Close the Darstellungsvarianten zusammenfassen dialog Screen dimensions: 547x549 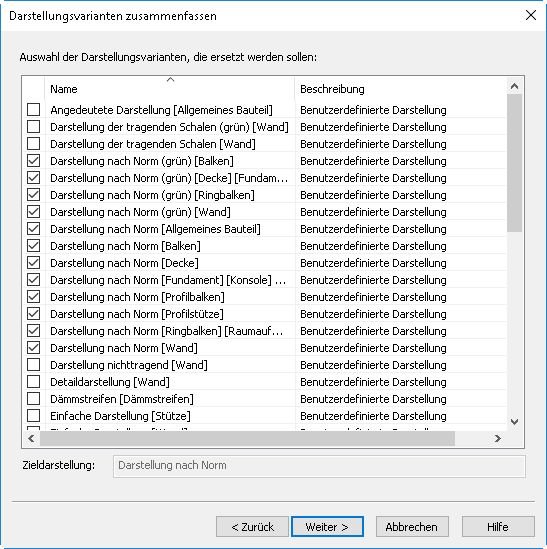click(x=531, y=15)
